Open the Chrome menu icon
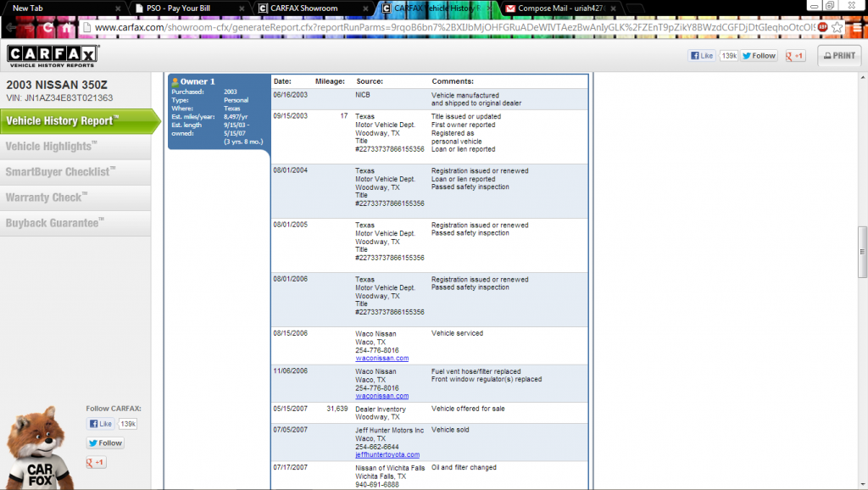 [856, 27]
